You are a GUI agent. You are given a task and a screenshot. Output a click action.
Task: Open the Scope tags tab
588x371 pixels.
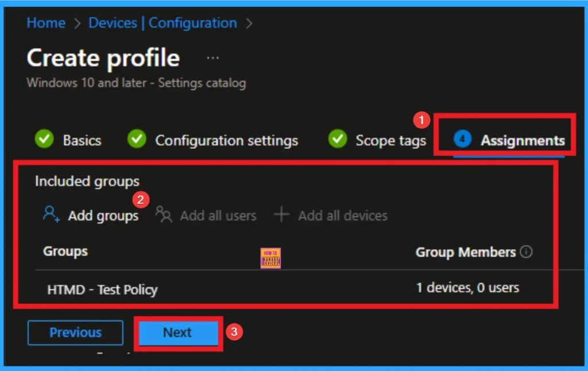pyautogui.click(x=390, y=140)
